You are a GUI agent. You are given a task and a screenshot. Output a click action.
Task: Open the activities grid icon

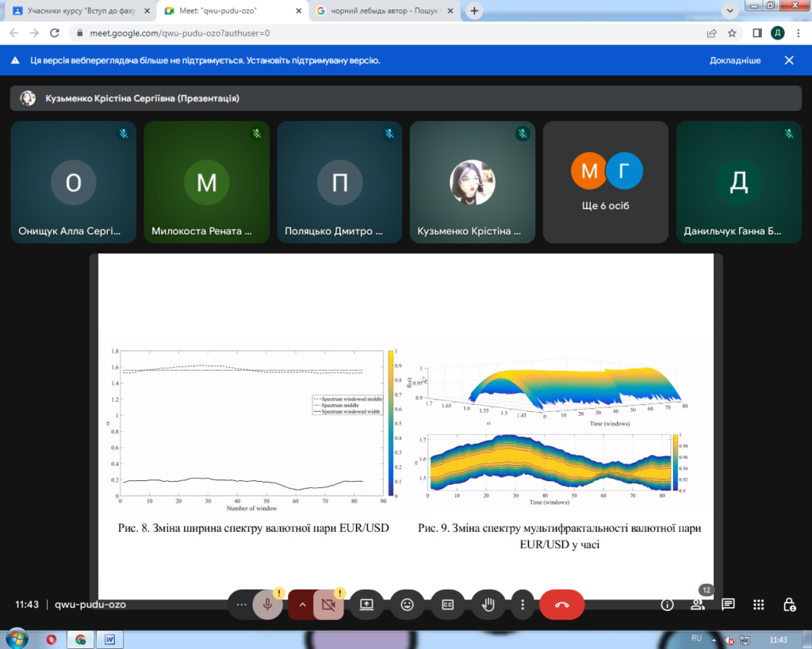759,605
